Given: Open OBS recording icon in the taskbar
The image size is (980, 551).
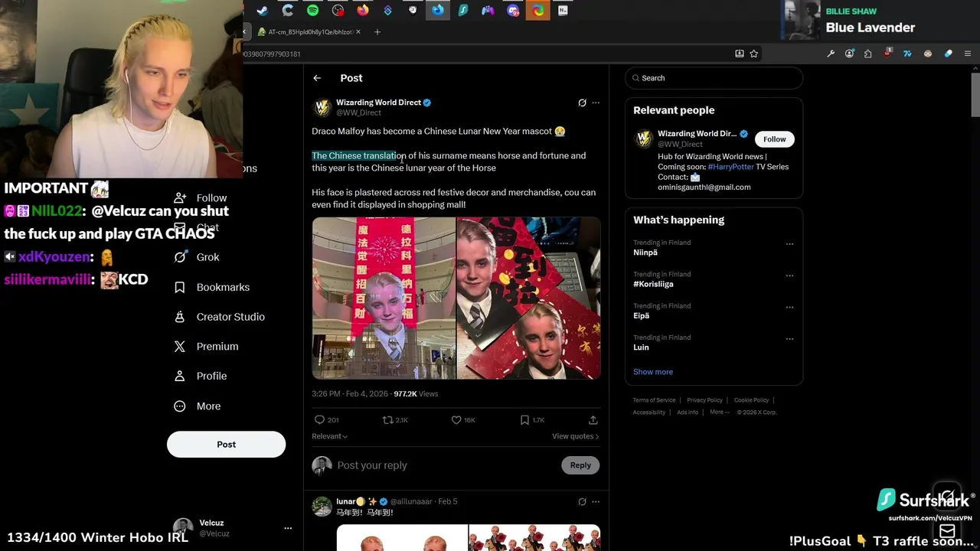Looking at the screenshot, I should click(x=338, y=11).
